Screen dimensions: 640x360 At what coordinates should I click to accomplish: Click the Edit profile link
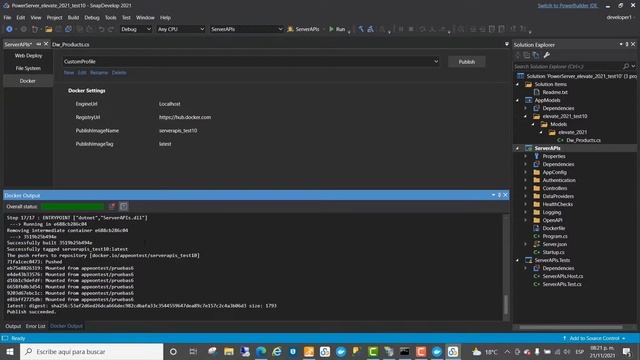click(x=82, y=73)
